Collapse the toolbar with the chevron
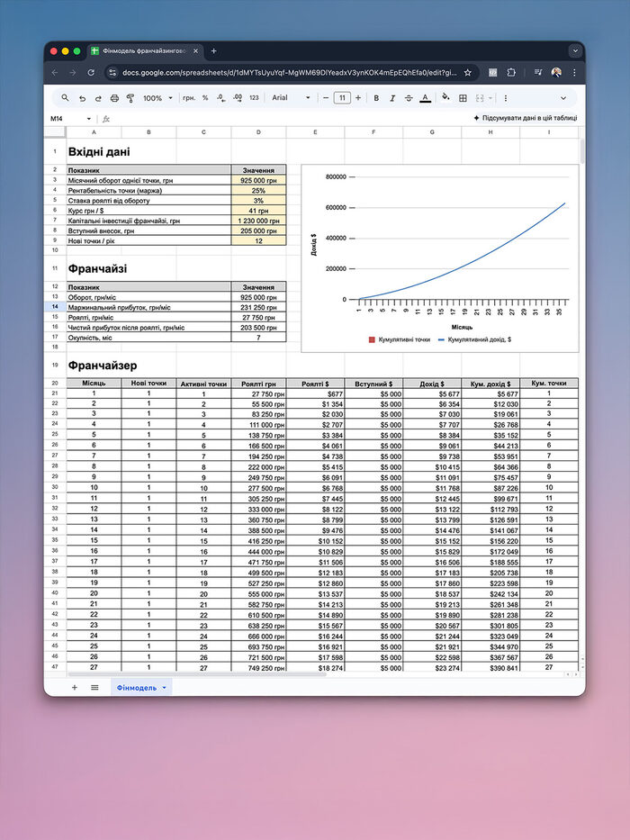 click(563, 98)
